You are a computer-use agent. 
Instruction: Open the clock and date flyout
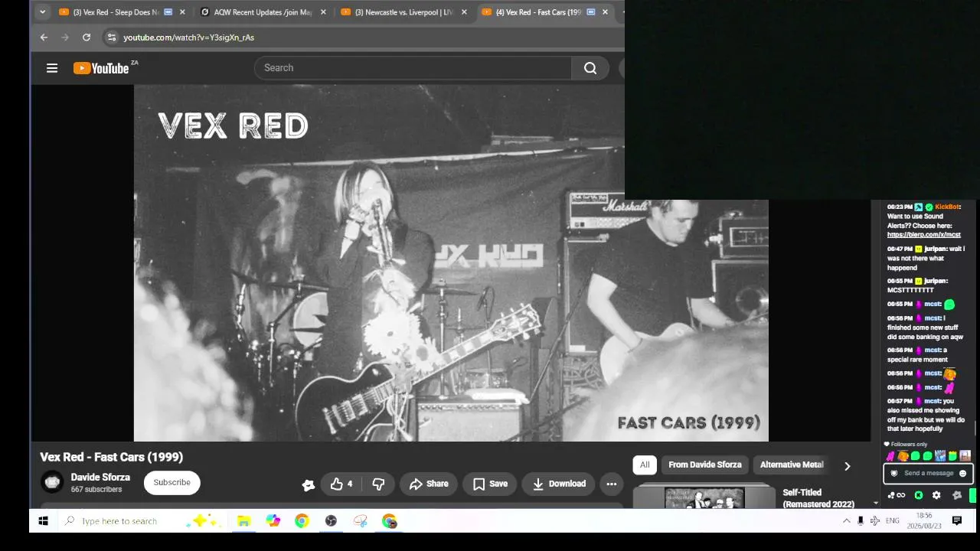924,521
